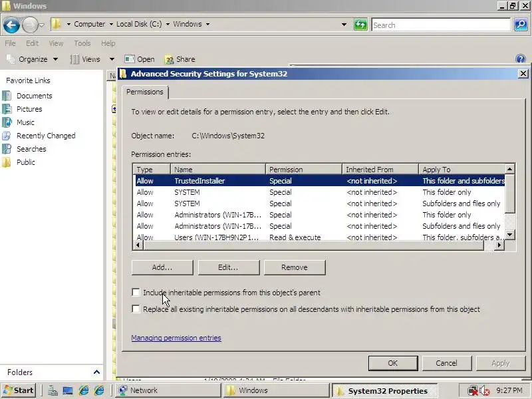Sort by the Name column header
The width and height of the screenshot is (532, 399).
tap(218, 170)
